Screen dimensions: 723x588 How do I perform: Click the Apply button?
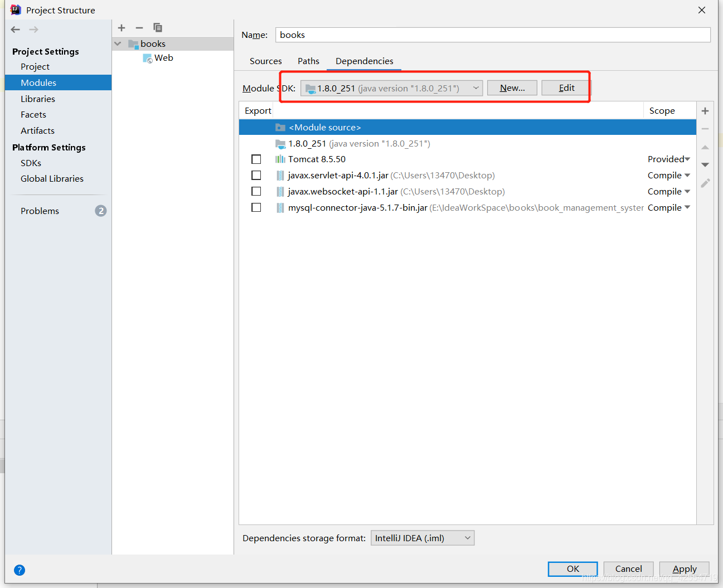coord(685,569)
